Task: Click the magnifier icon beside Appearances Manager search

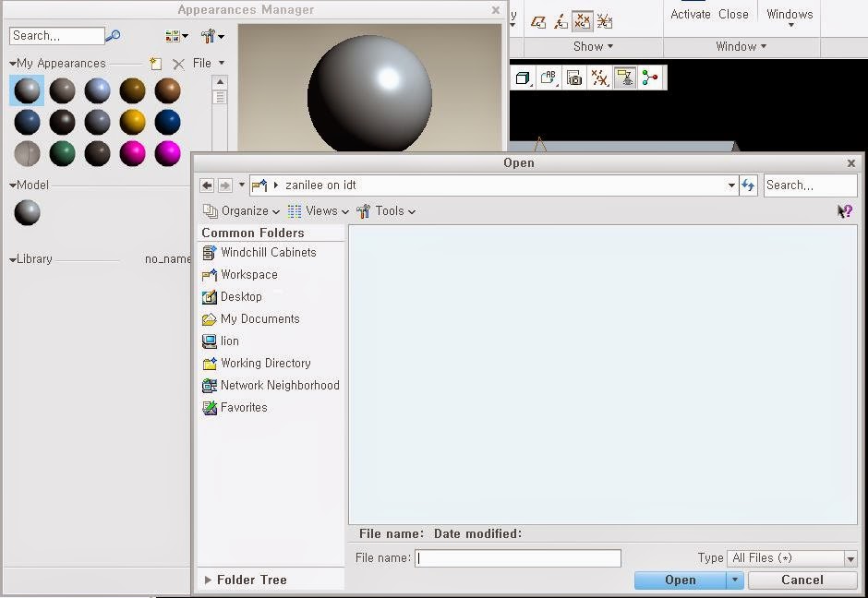Action: point(113,36)
